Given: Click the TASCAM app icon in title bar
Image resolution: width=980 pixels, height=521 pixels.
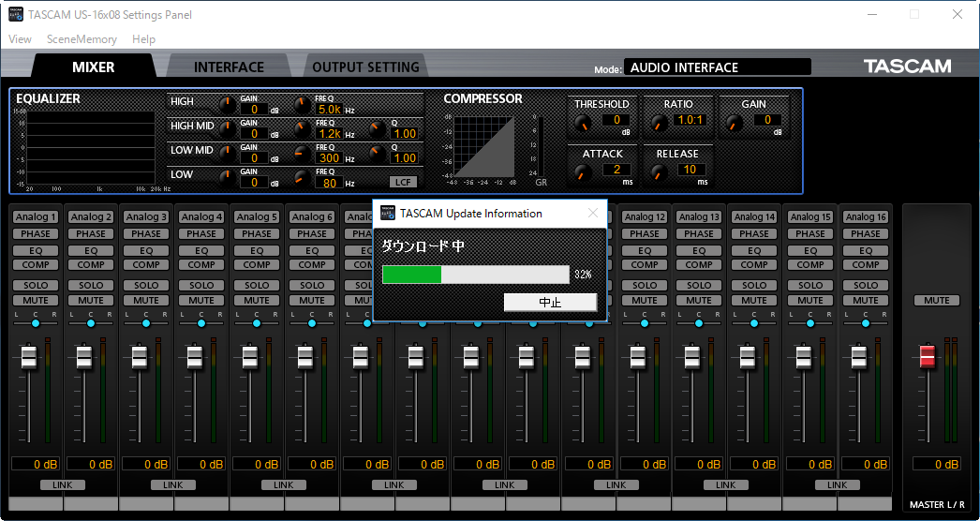Looking at the screenshot, I should [x=16, y=14].
